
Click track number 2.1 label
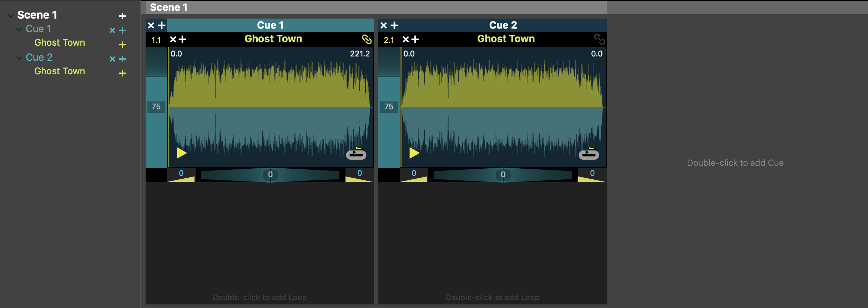pos(389,40)
